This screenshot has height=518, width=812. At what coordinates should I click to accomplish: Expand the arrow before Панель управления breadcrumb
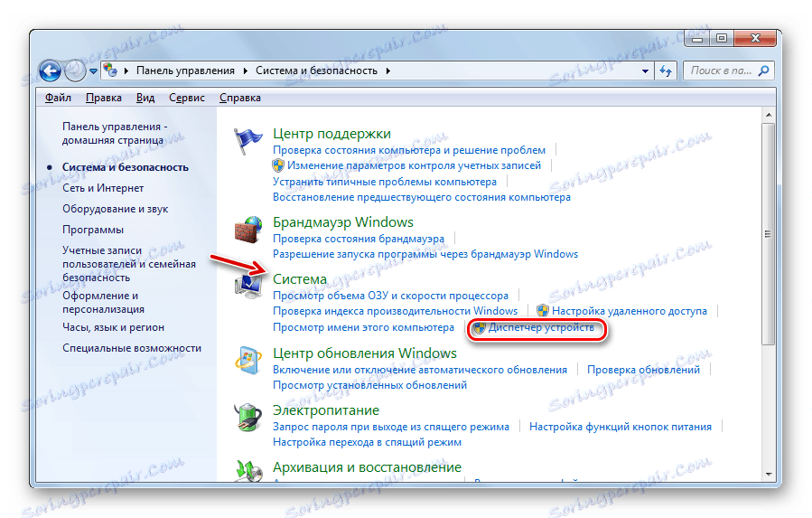[126, 71]
